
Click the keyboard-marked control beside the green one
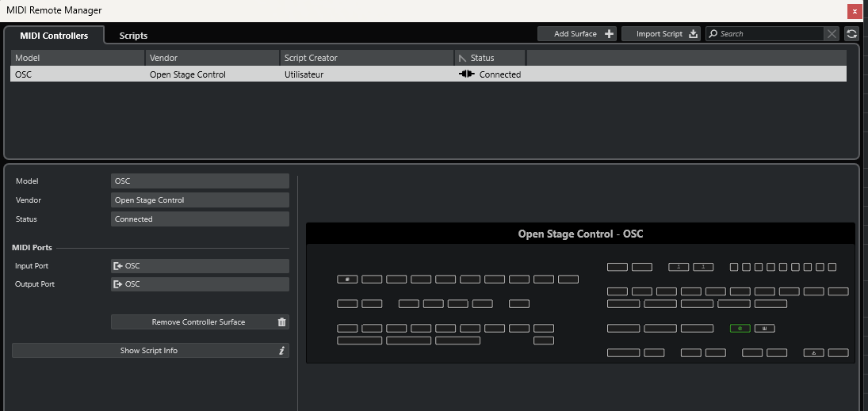764,329
